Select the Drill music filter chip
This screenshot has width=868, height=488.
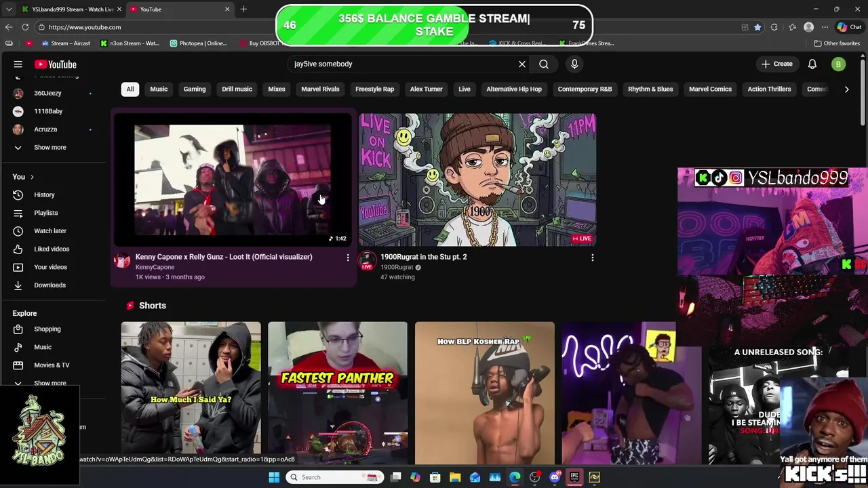[x=237, y=89]
